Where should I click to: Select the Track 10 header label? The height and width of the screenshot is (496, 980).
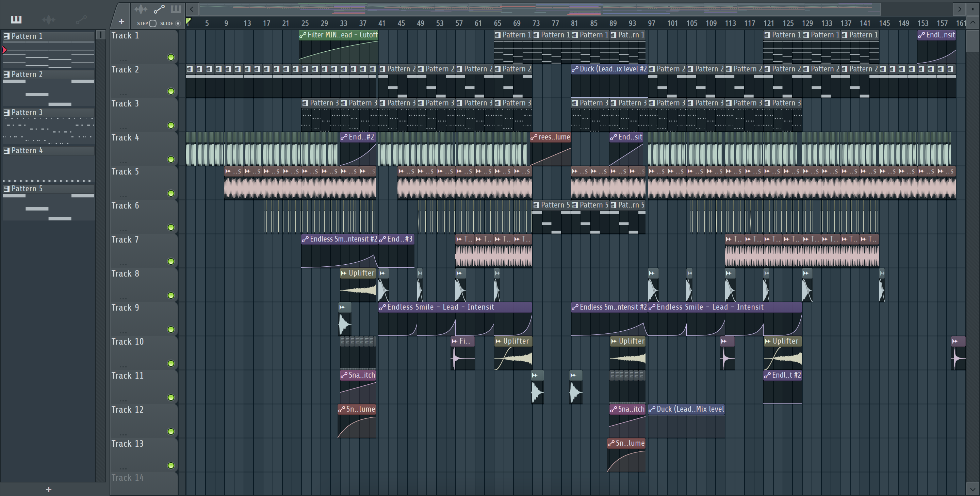(128, 342)
